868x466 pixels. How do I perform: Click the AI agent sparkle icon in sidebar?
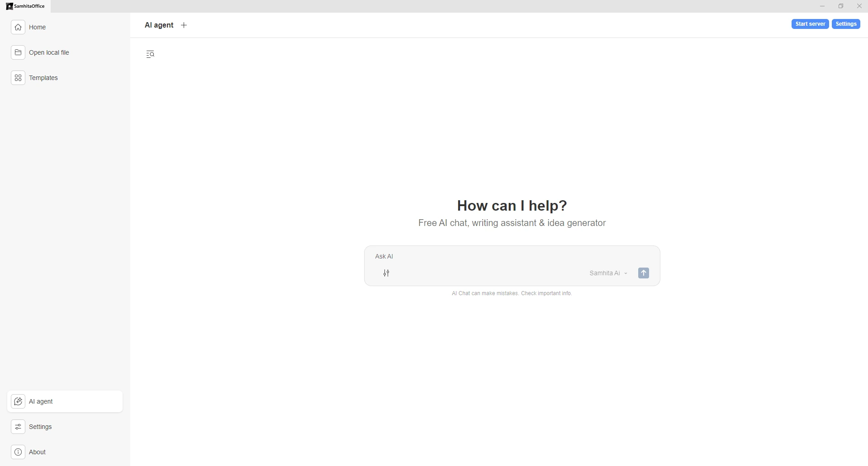(x=18, y=401)
